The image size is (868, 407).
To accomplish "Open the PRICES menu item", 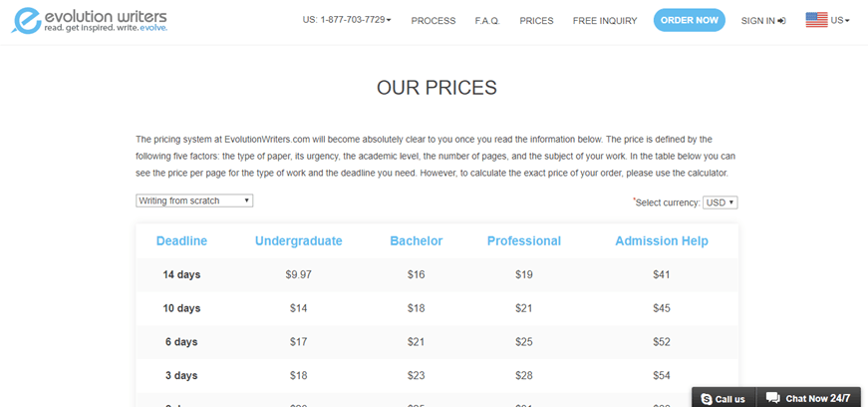I will [536, 21].
